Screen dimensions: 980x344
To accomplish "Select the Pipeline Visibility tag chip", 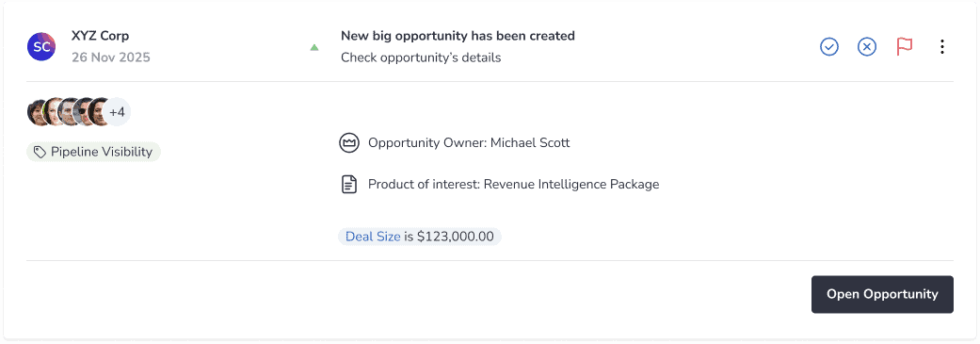I will pyautogui.click(x=94, y=152).
